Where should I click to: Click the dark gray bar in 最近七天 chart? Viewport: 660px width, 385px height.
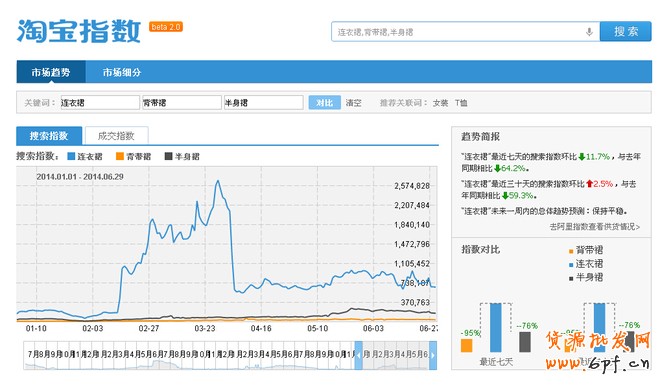(525, 342)
